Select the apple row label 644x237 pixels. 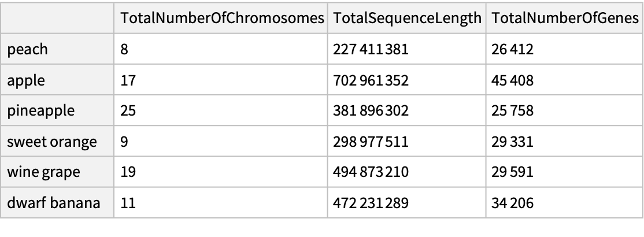coord(27,80)
